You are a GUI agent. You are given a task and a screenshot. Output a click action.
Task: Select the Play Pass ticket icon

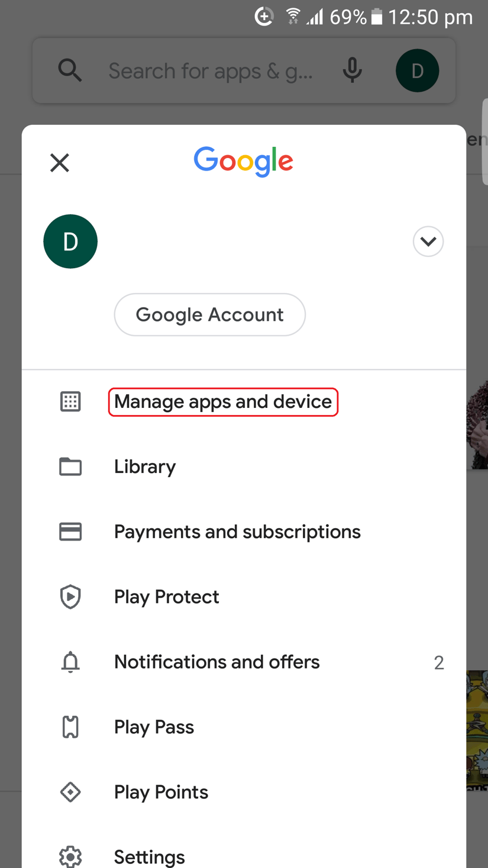(x=70, y=727)
